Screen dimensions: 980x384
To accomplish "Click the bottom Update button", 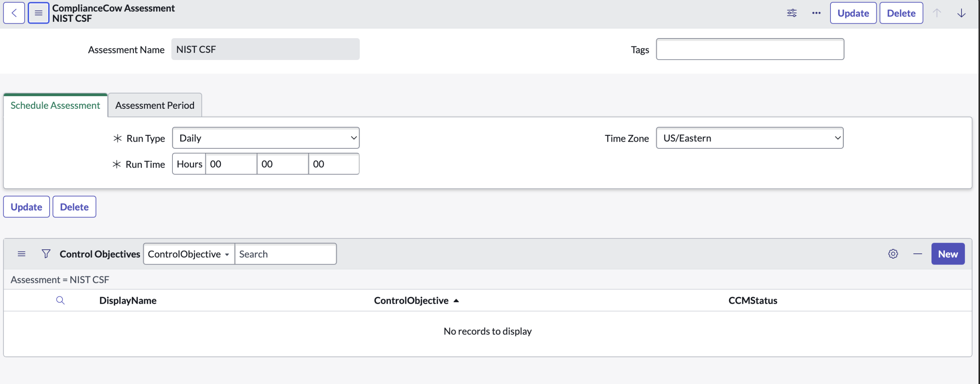I will (x=26, y=207).
